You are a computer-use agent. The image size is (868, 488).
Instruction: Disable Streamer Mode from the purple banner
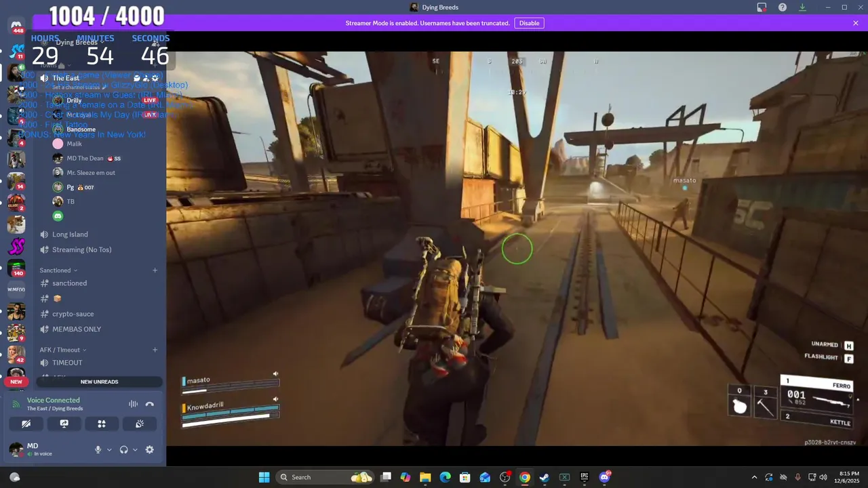point(529,23)
